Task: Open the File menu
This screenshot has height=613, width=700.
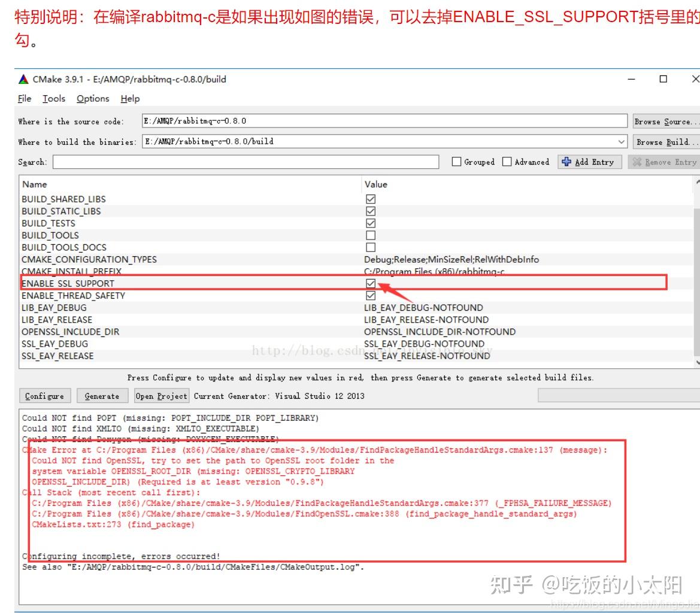Action: coord(23,98)
